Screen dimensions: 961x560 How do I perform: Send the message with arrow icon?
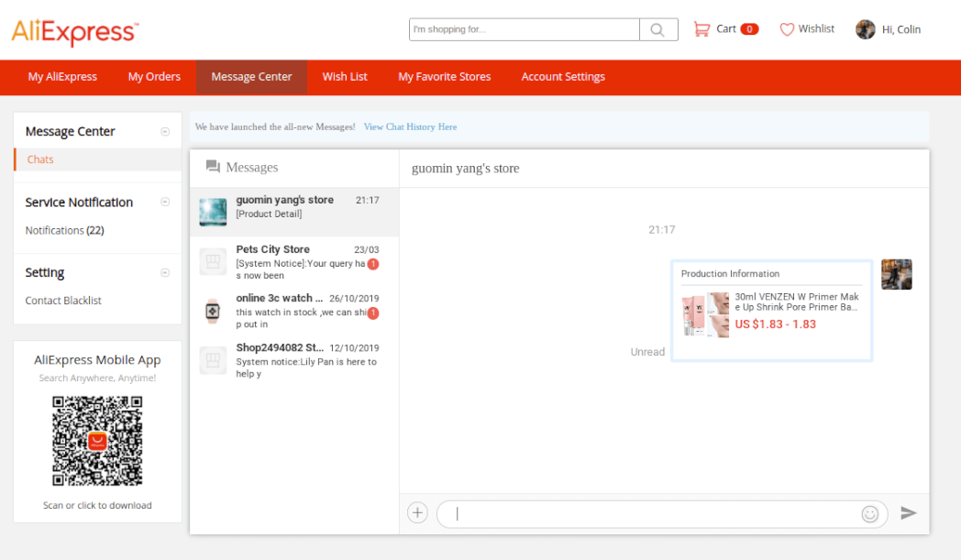tap(909, 513)
